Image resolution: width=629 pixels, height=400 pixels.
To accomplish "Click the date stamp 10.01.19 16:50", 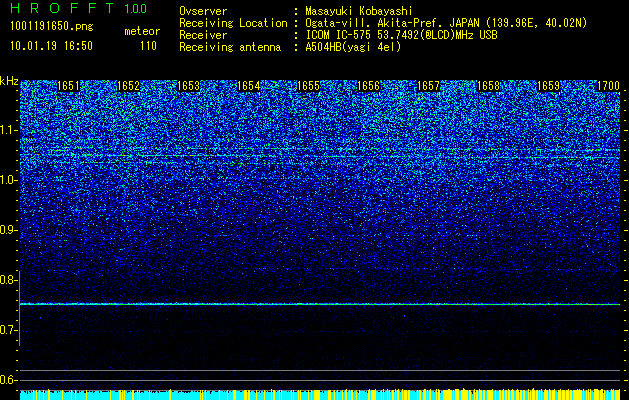I will click(x=51, y=46).
